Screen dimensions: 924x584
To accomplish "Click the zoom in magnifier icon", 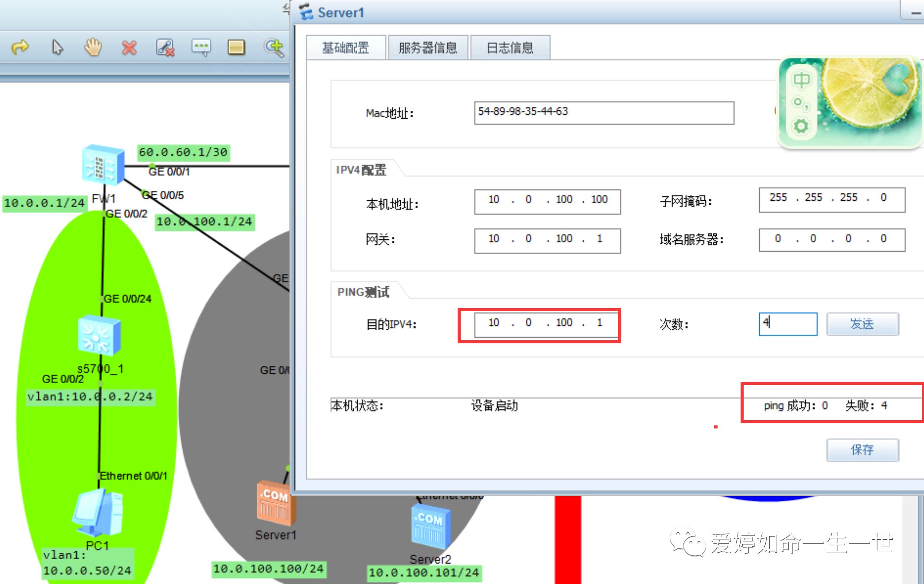I will (274, 47).
